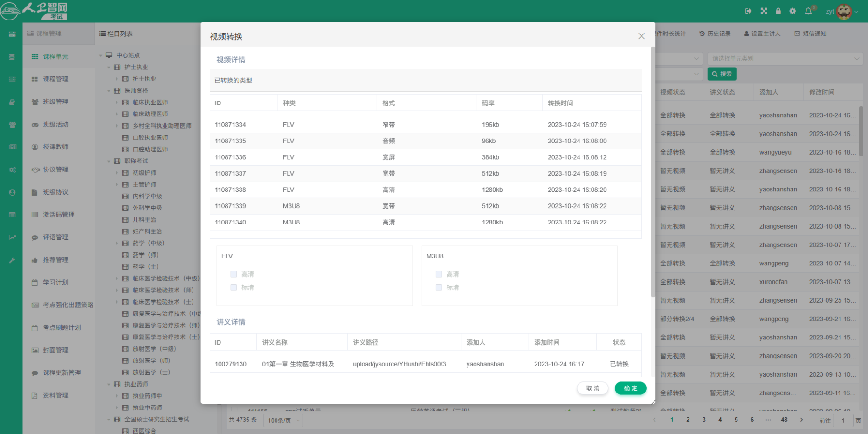Check 高清 under M3U8
The width and height of the screenshot is (868, 434).
pyautogui.click(x=439, y=274)
